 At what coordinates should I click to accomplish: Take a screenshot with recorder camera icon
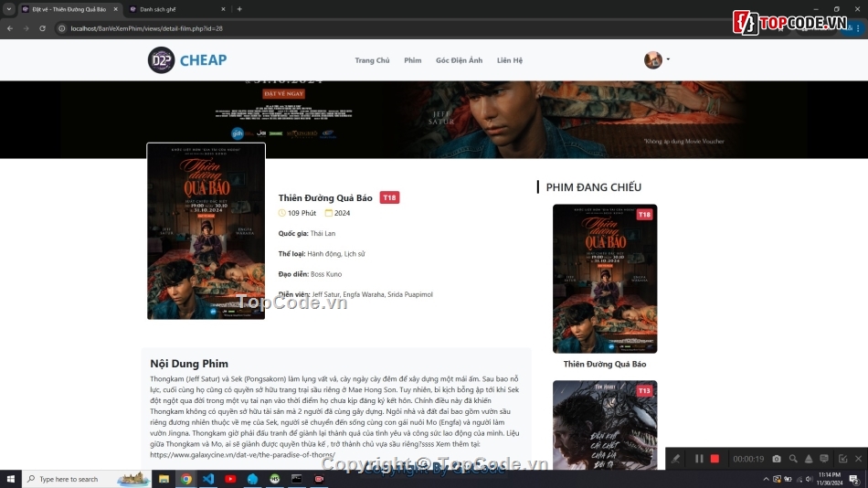(x=777, y=459)
